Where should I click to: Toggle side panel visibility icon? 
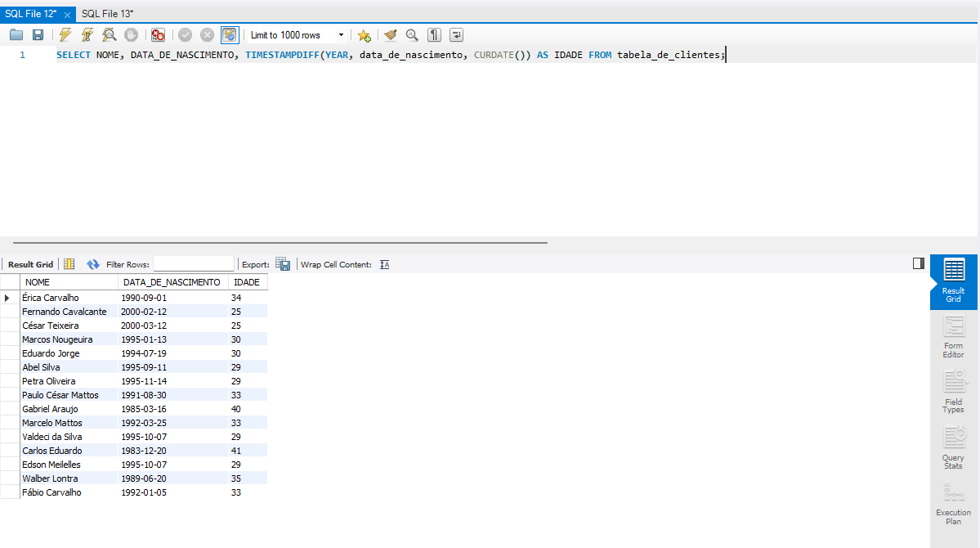(918, 263)
